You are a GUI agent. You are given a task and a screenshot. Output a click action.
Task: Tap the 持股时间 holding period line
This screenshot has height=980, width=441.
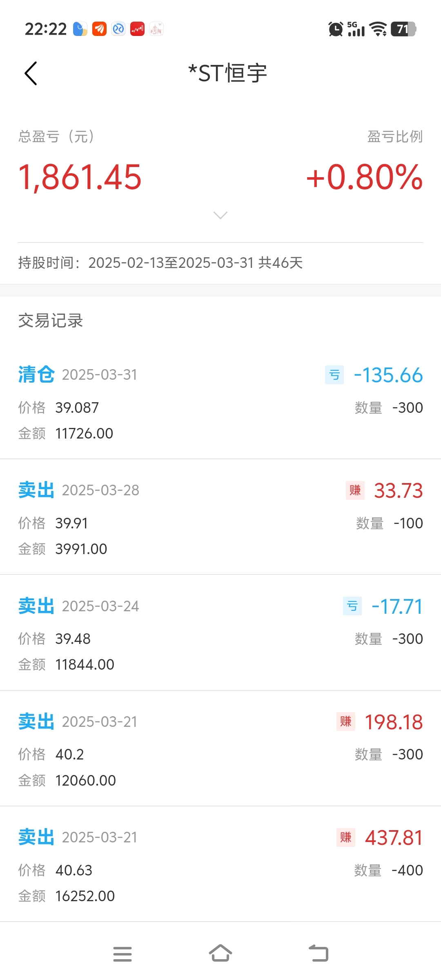[x=160, y=263]
